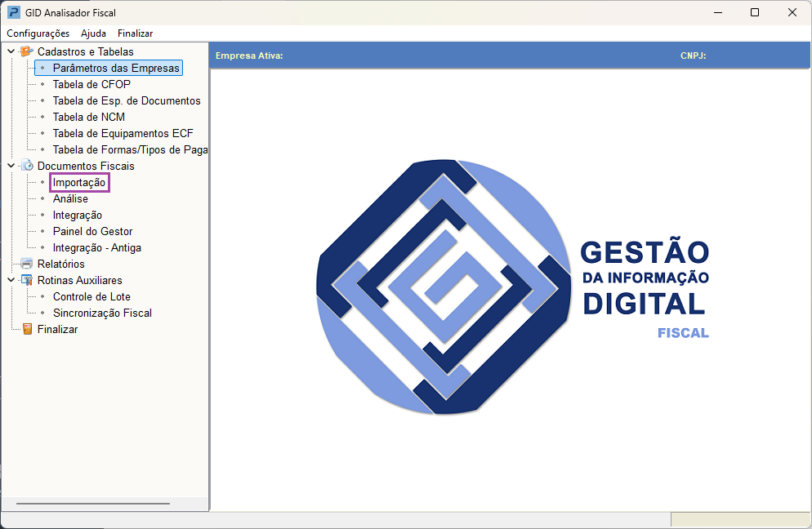Open Controle de Lote
This screenshot has height=529, width=812.
(91, 296)
